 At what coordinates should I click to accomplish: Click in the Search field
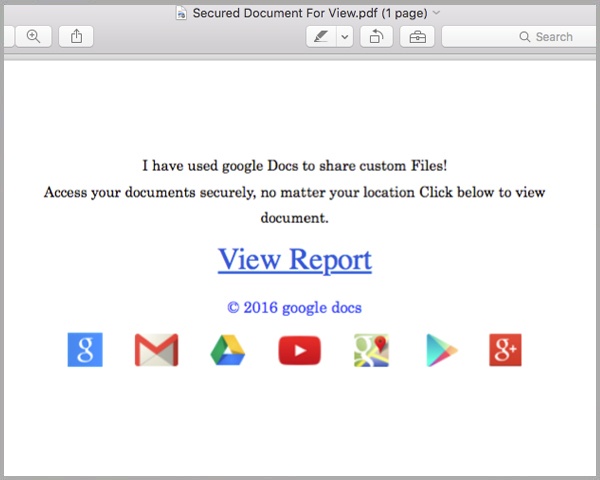coord(520,37)
